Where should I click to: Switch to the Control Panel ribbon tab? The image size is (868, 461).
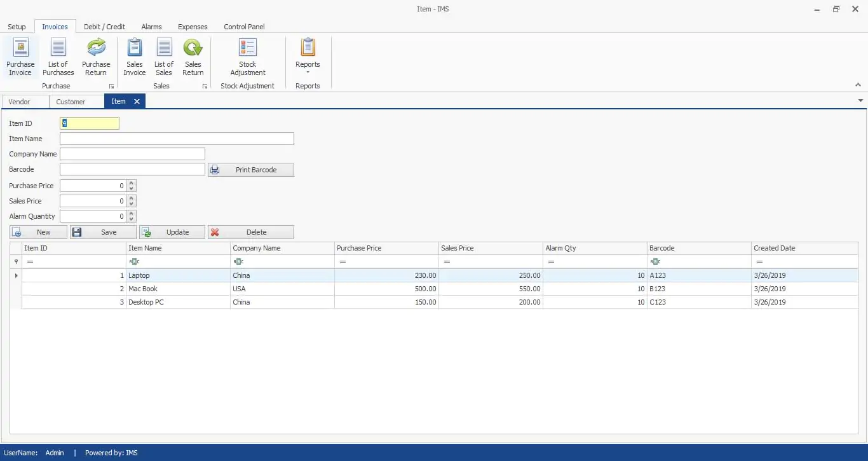[x=244, y=27]
